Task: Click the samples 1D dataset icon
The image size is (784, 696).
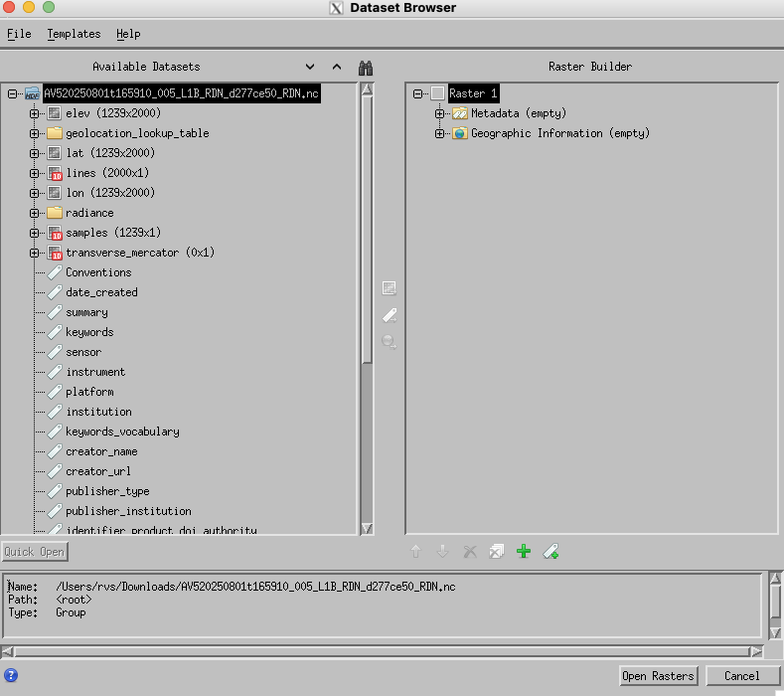Action: [55, 233]
